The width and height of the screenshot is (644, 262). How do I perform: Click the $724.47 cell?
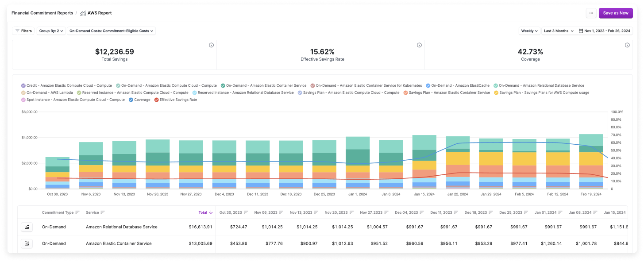tap(239, 227)
